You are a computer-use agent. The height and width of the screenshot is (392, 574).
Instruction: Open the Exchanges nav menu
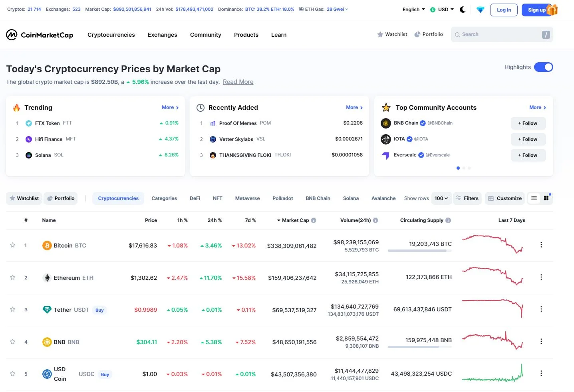tap(163, 35)
